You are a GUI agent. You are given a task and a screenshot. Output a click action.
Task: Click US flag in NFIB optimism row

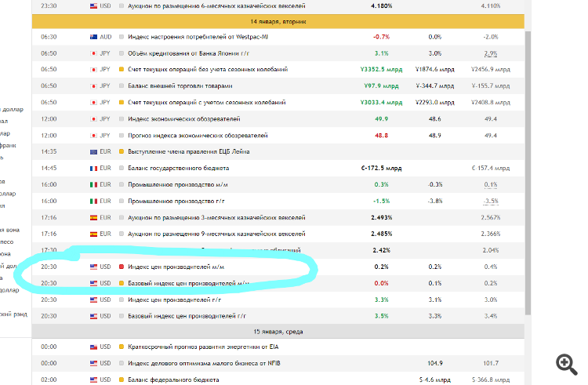(x=94, y=363)
